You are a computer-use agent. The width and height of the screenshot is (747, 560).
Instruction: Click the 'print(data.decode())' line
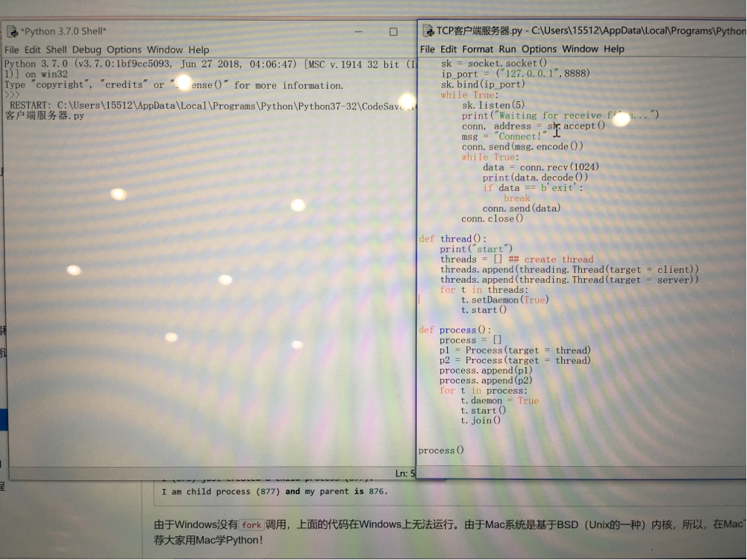pyautogui.click(x=536, y=177)
